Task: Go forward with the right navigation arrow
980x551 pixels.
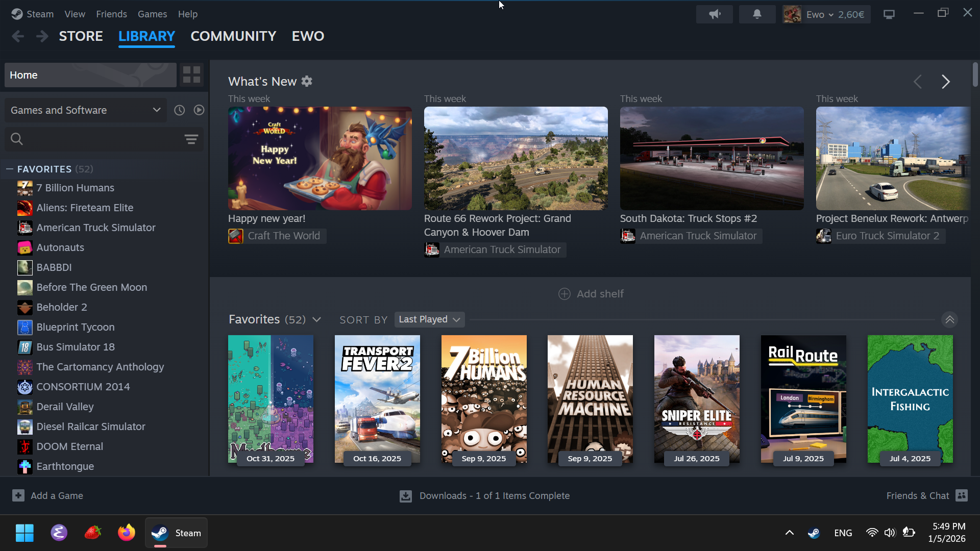Action: (x=42, y=36)
